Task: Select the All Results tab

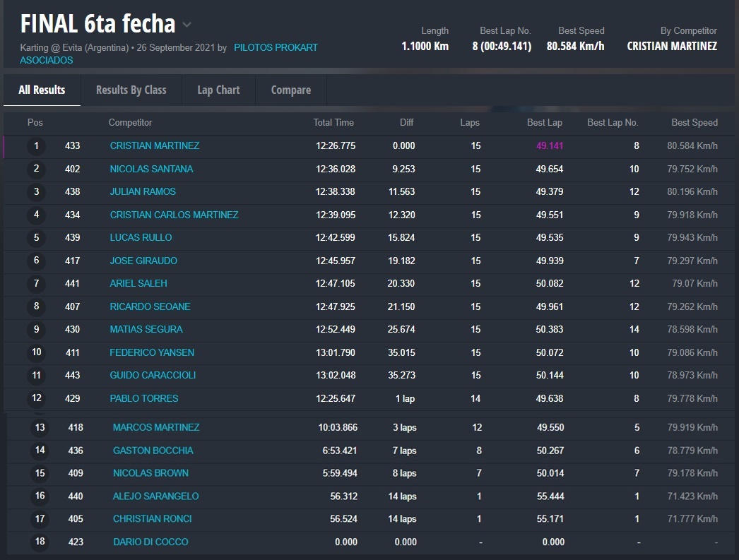Action: click(x=42, y=90)
